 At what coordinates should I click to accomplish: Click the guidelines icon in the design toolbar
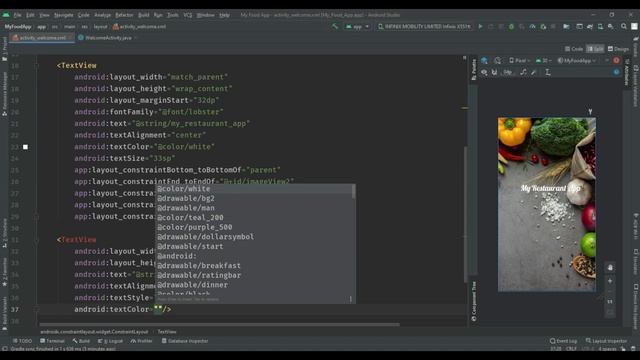pyautogui.click(x=548, y=72)
